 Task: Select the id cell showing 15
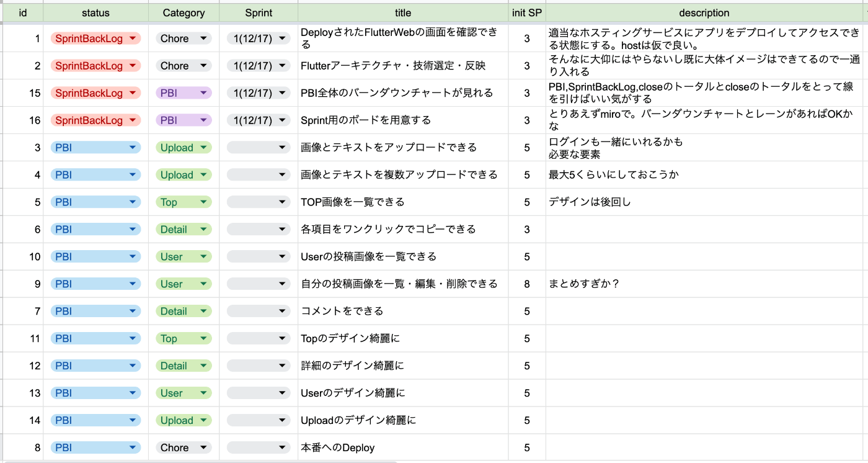pos(23,93)
